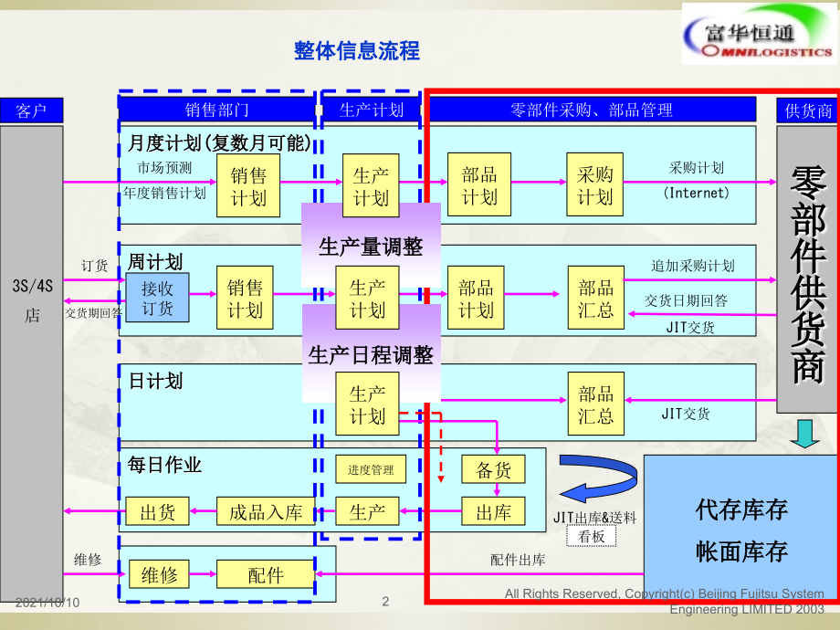Click the 市场预测 label
Image resolution: width=840 pixels, height=630 pixels.
164,168
